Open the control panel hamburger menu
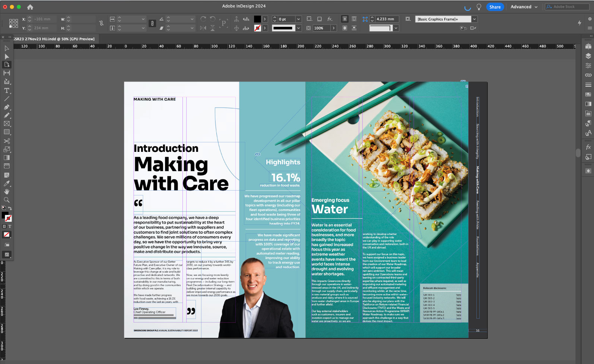Image resolution: width=594 pixels, height=364 pixels. click(x=590, y=28)
